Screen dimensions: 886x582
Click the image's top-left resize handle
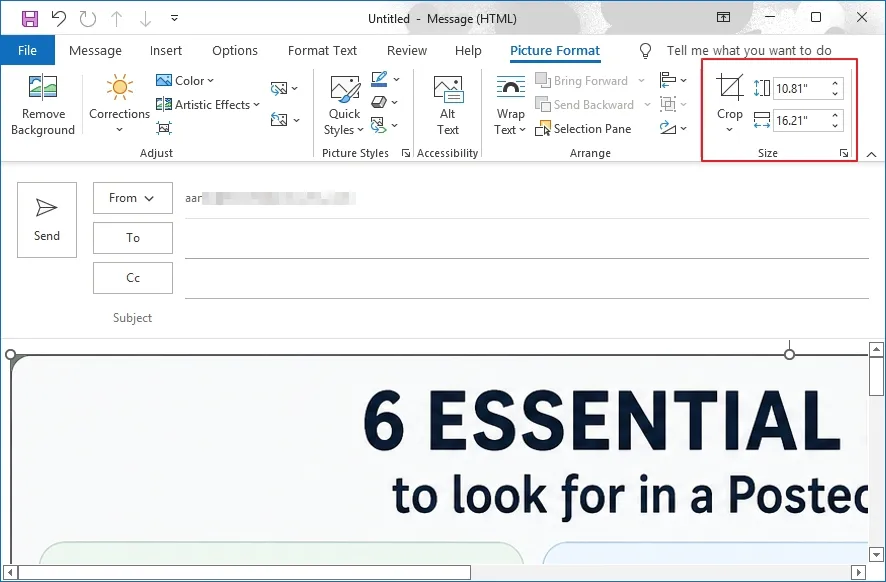click(x=10, y=354)
